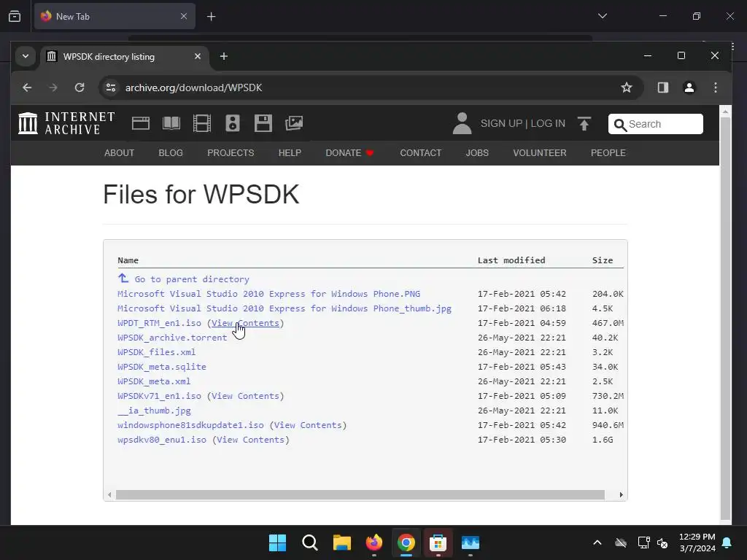Open the BLOG menu item
This screenshot has width=747, height=560.
[171, 153]
